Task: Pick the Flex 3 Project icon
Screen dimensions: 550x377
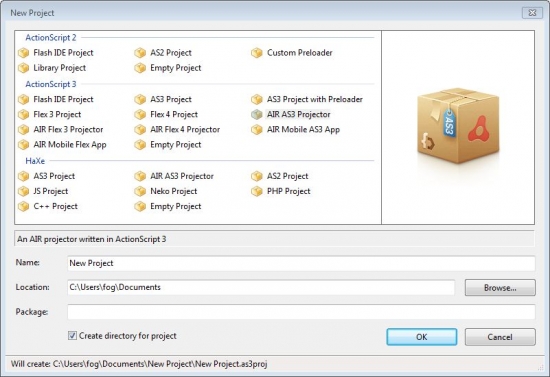Action: coord(24,115)
